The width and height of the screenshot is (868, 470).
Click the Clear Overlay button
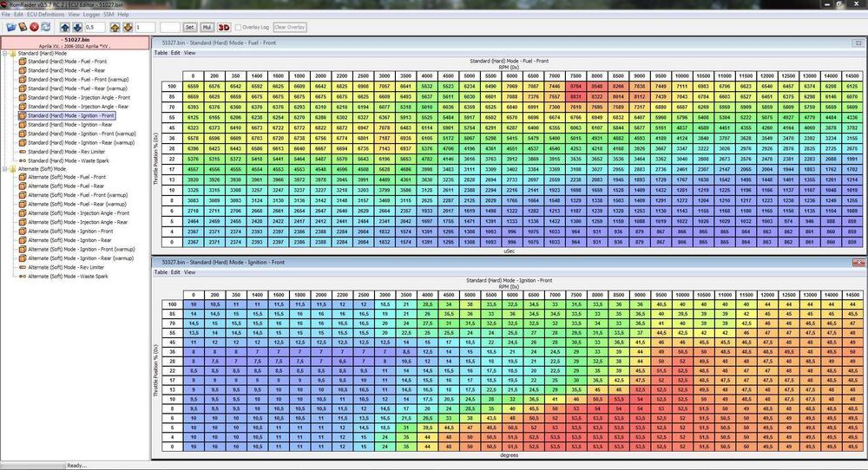pyautogui.click(x=290, y=27)
